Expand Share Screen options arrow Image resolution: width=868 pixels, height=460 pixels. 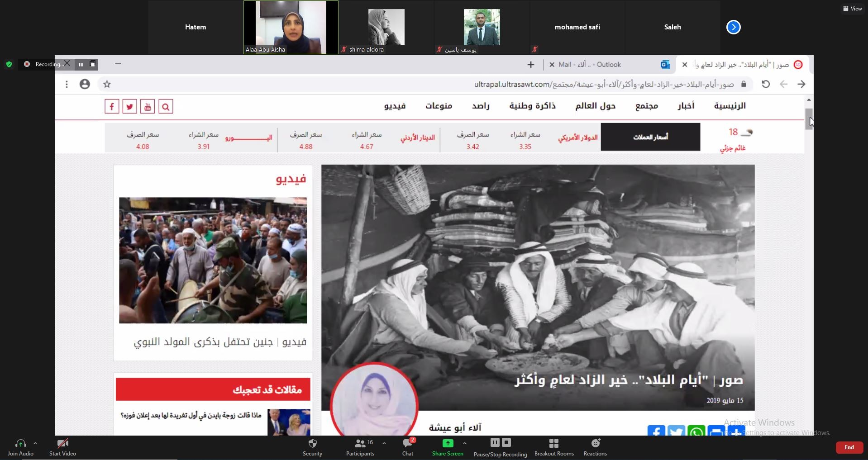point(465,443)
